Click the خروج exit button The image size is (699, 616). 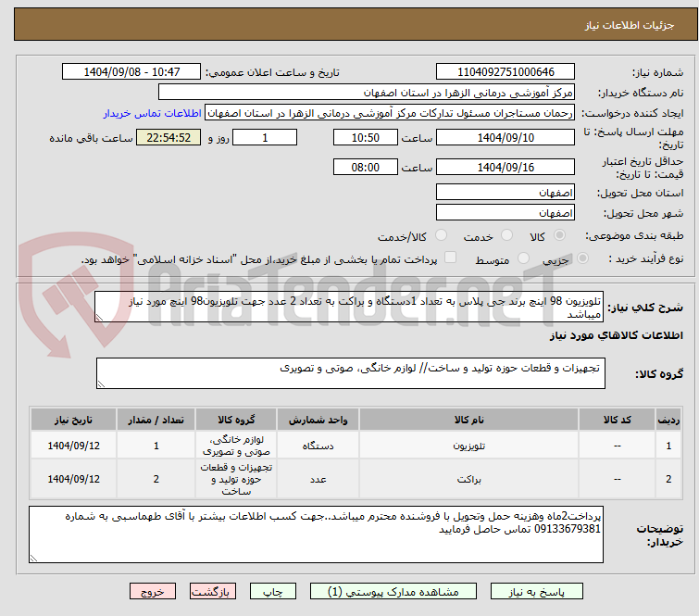[x=153, y=592]
